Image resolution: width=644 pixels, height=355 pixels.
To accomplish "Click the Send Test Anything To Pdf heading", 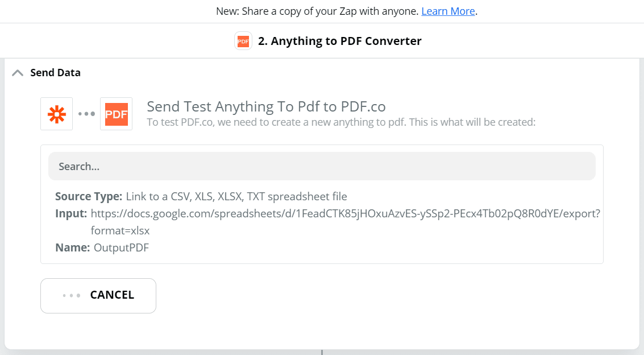I will tap(266, 106).
